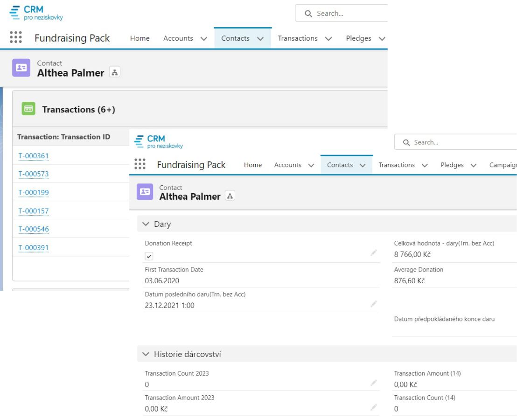Collapse the Historie dárcovství section
517x420 pixels.
coord(146,355)
